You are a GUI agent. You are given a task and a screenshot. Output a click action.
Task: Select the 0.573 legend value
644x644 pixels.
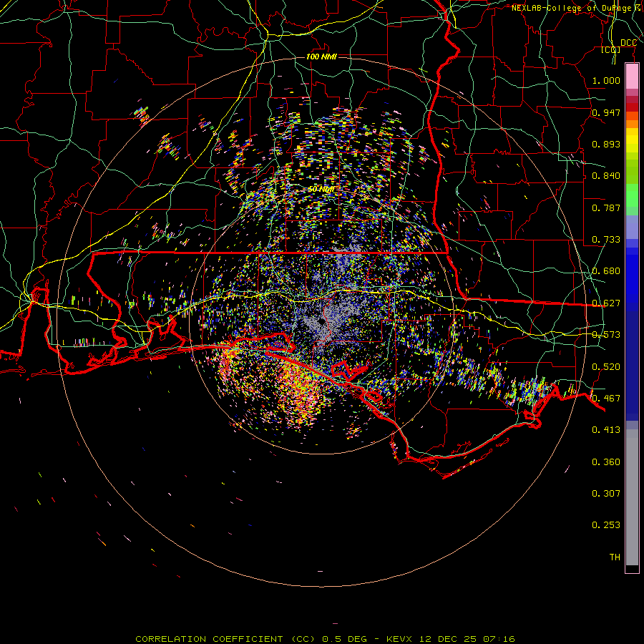click(x=606, y=335)
